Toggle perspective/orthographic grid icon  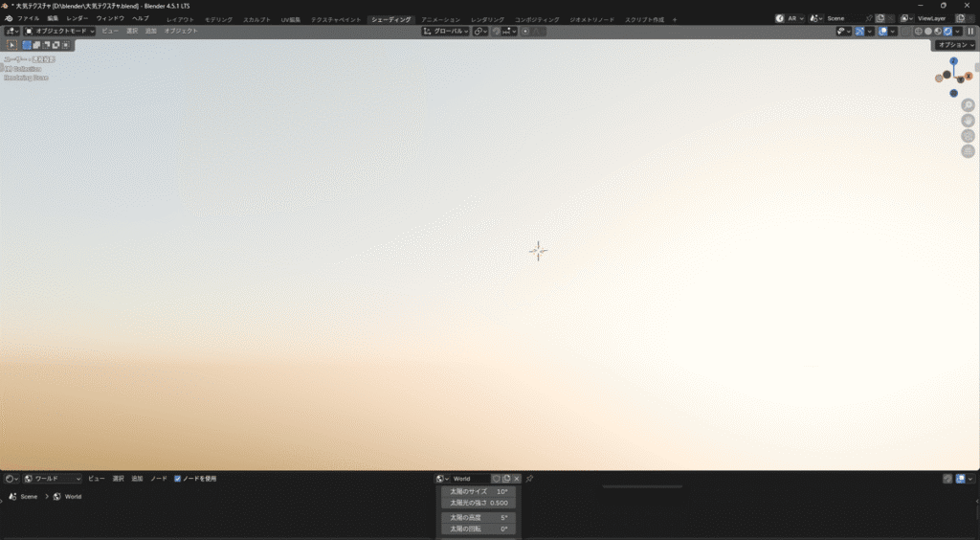[x=969, y=150]
